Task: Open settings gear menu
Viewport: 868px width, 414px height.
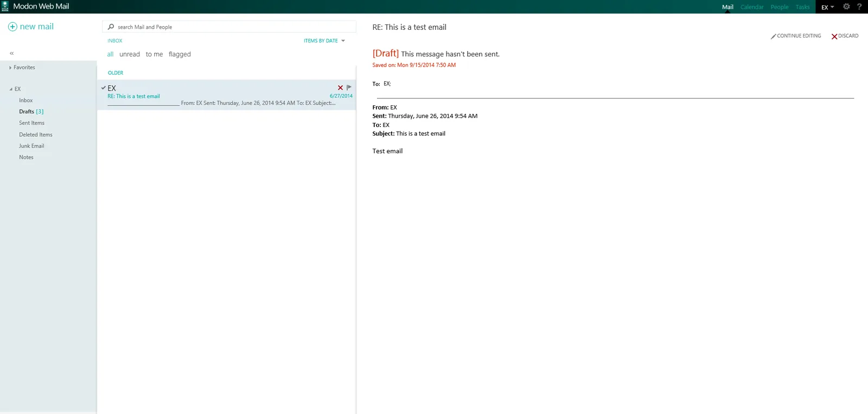Action: coord(846,7)
